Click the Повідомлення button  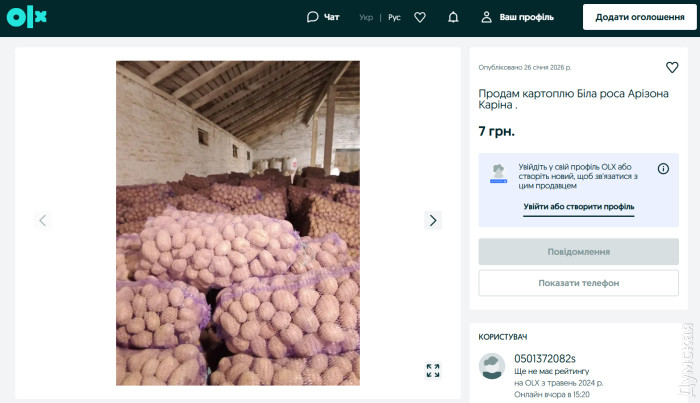click(578, 251)
